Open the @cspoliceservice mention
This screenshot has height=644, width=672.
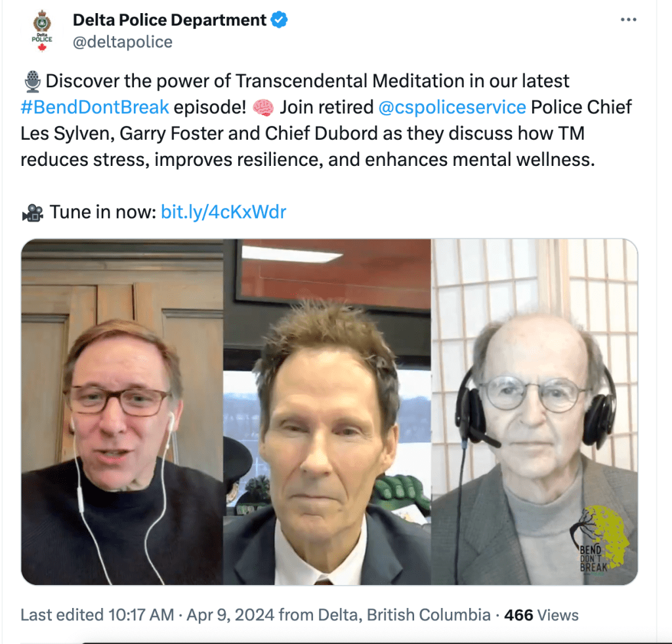click(x=451, y=107)
